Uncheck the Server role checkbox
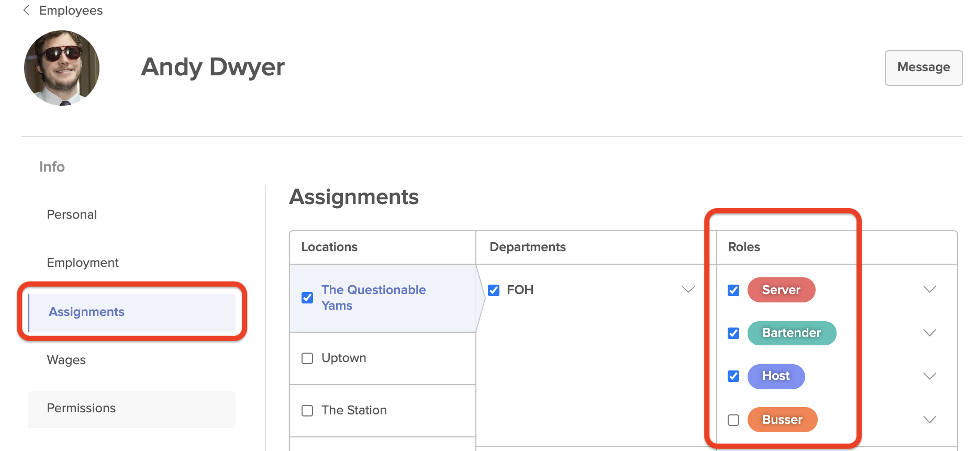This screenshot has height=451, width=980. point(733,290)
